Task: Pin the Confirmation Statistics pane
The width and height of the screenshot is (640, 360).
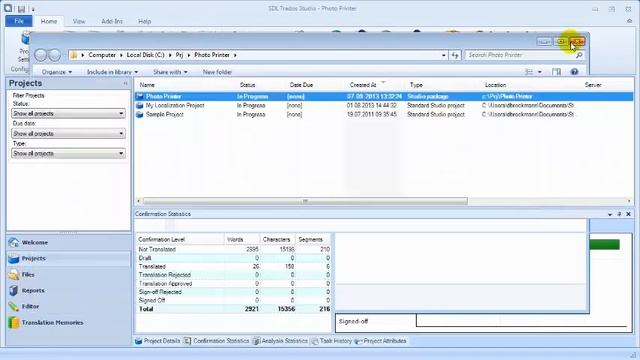Action: tap(619, 214)
